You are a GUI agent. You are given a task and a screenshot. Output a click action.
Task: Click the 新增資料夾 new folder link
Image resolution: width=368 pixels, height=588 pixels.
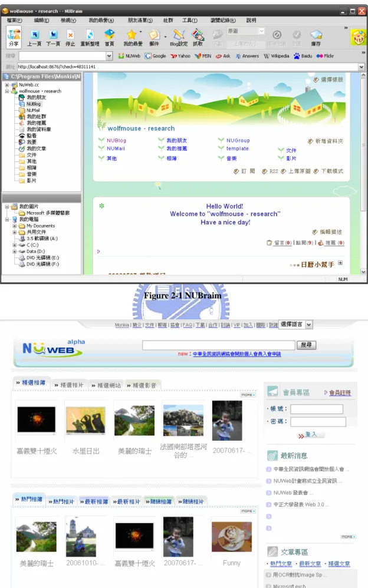click(x=326, y=141)
